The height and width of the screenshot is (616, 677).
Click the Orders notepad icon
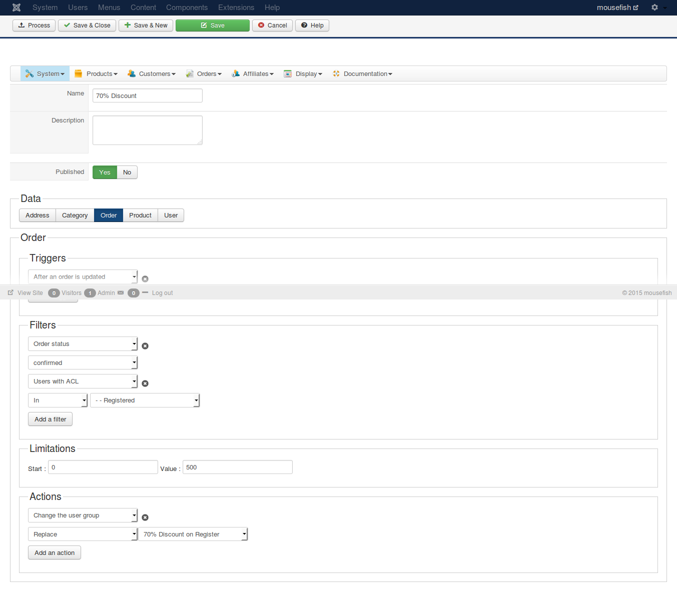click(190, 73)
